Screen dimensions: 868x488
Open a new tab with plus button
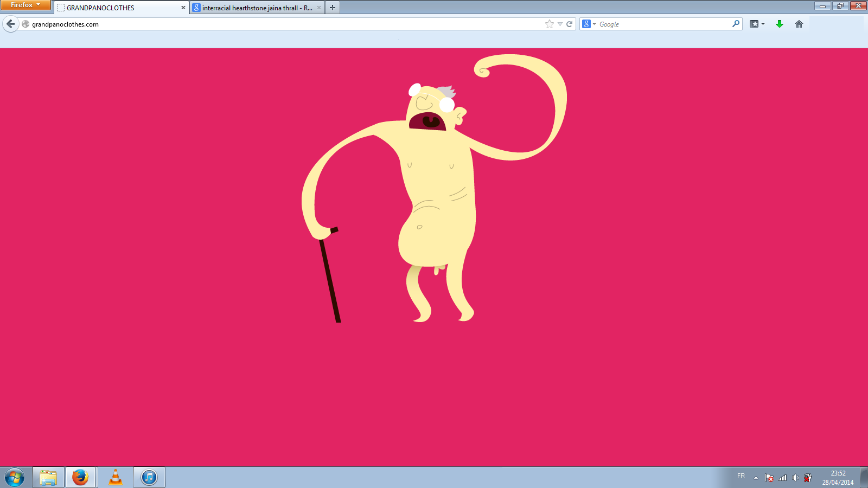[x=333, y=8]
